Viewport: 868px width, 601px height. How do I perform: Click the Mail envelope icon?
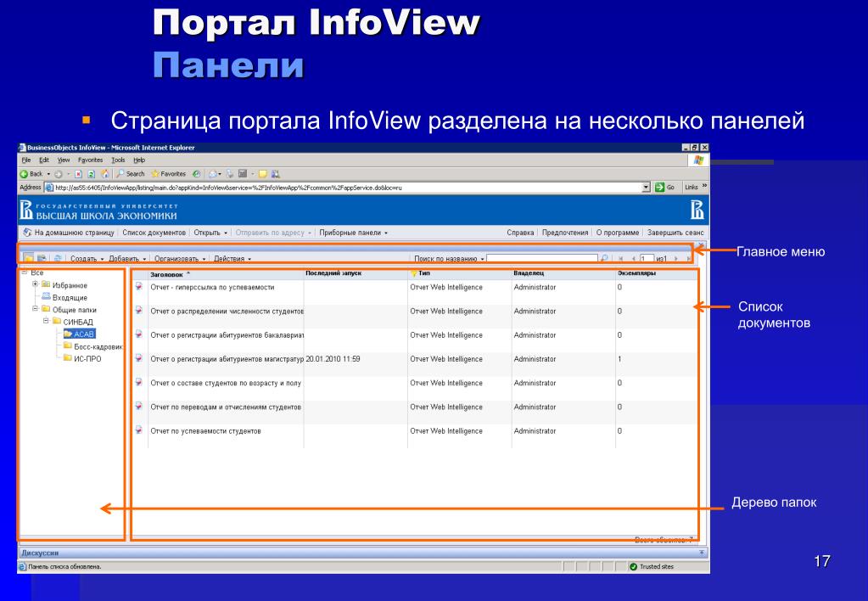pos(213,174)
